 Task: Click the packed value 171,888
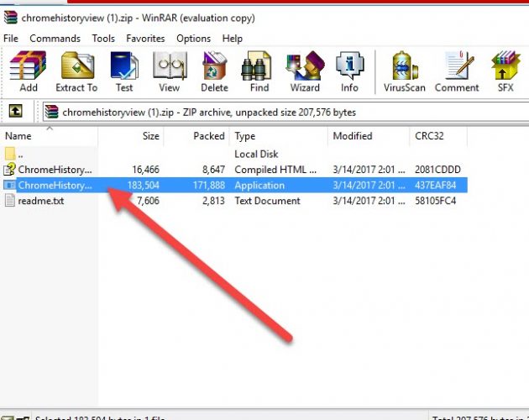[209, 186]
